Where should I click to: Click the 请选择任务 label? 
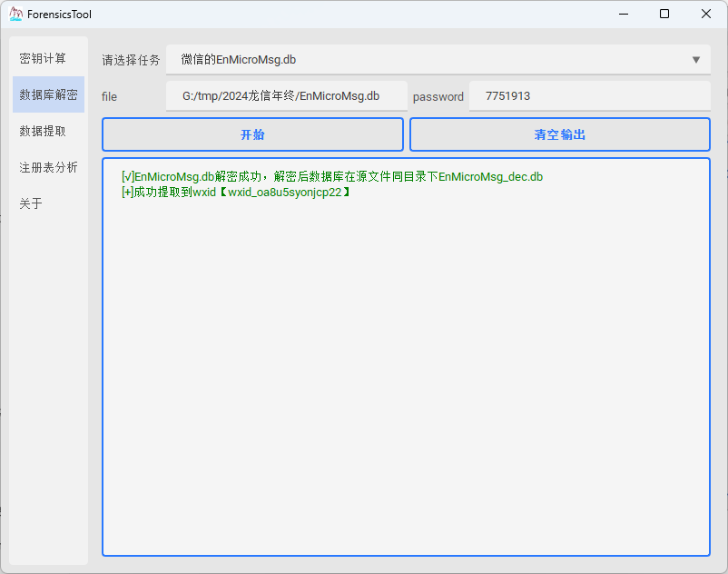point(131,60)
